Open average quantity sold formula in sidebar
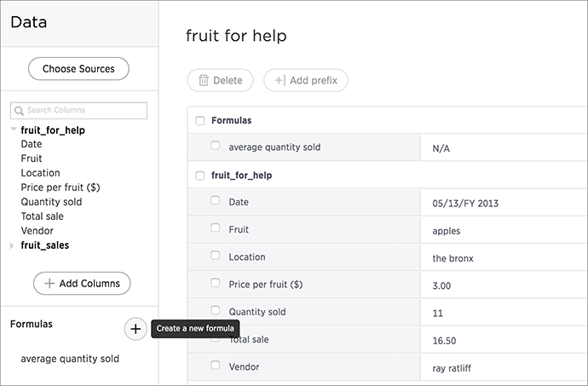The width and height of the screenshot is (588, 386). pos(70,359)
